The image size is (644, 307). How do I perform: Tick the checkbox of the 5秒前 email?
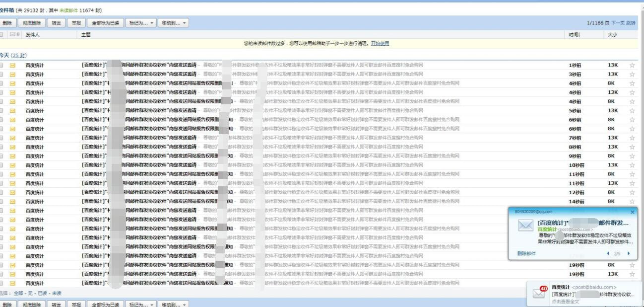pos(1,110)
